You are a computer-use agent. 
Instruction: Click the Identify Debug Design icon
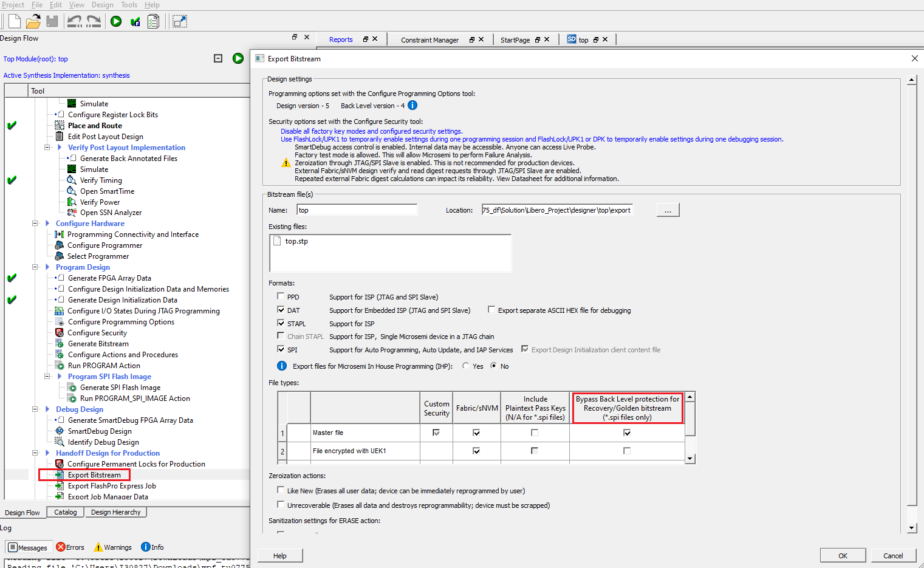pos(60,442)
